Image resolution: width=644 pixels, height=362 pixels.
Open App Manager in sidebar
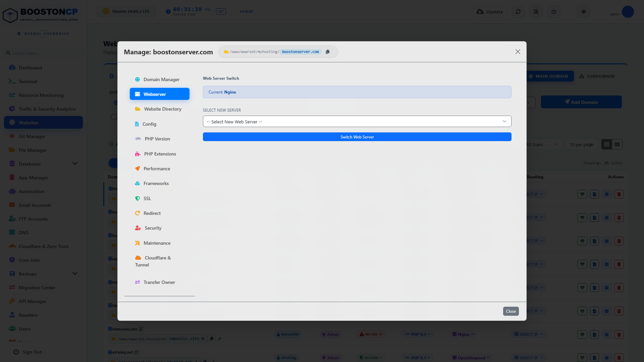(43, 178)
